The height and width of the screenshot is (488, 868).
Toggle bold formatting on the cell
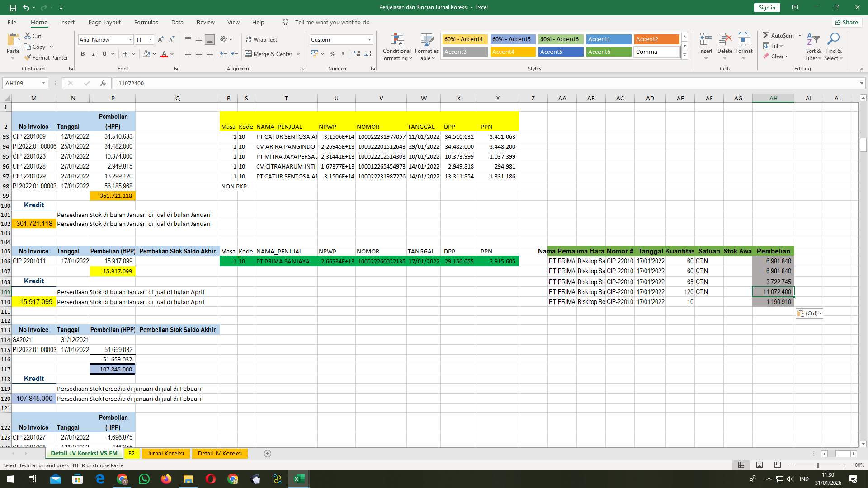click(x=83, y=54)
